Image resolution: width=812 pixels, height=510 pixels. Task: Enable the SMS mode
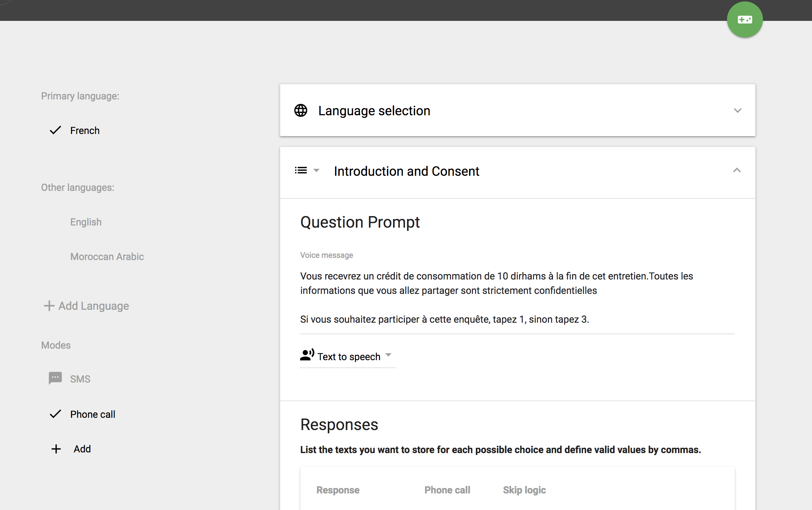click(80, 379)
